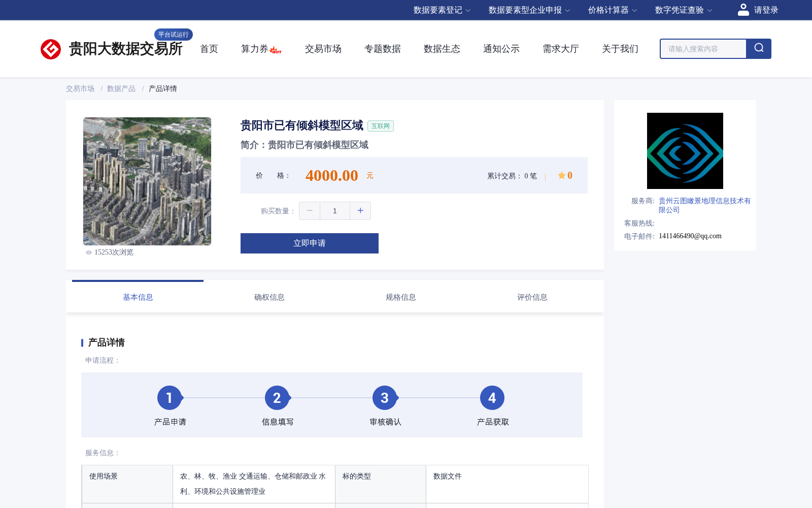Screen dimensions: 812x508
Task: Click the 交易市场 breadcrumb link
Action: click(x=80, y=88)
